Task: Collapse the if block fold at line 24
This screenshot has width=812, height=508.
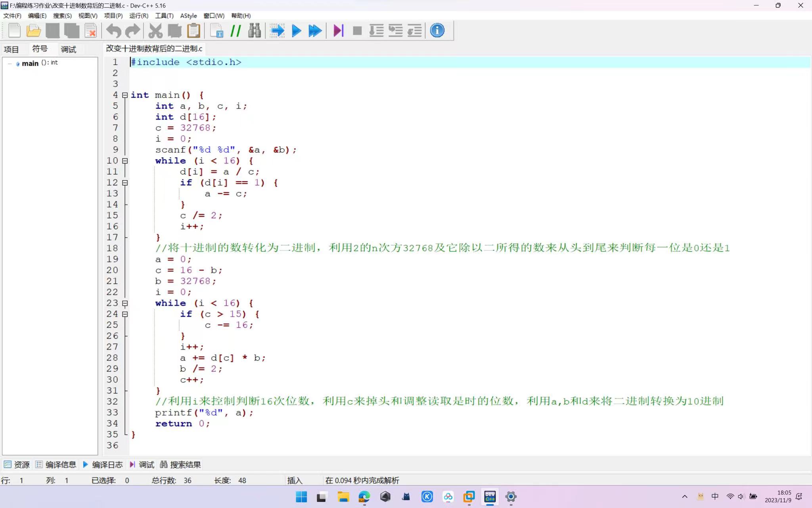Action: [x=125, y=314]
